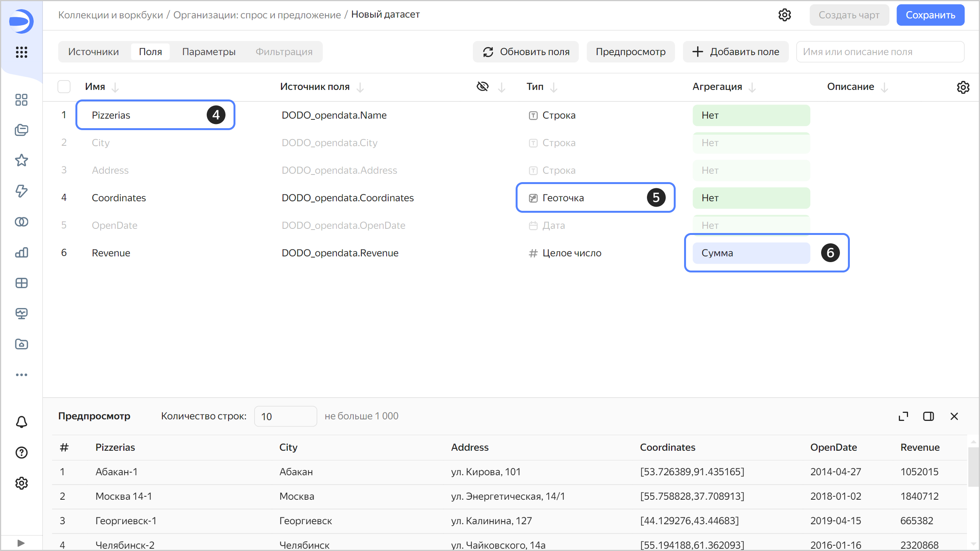The height and width of the screenshot is (551, 980).
Task: Open Coordinates Геоточка type dropdown
Action: pos(563,198)
